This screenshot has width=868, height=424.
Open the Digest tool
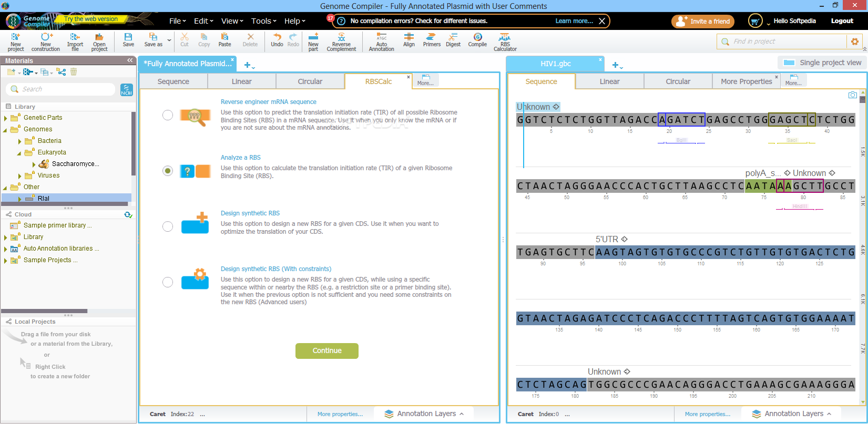(x=453, y=40)
